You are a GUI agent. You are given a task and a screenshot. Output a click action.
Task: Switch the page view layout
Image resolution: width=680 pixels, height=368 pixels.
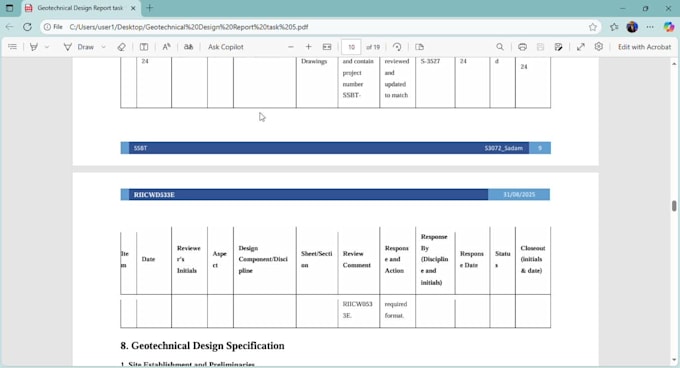coord(419,47)
